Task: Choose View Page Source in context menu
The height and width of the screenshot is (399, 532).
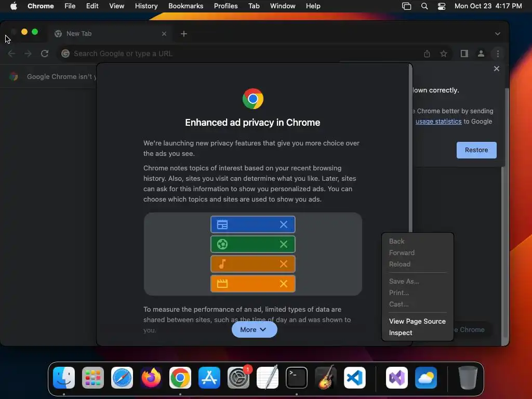Action: 417,321
